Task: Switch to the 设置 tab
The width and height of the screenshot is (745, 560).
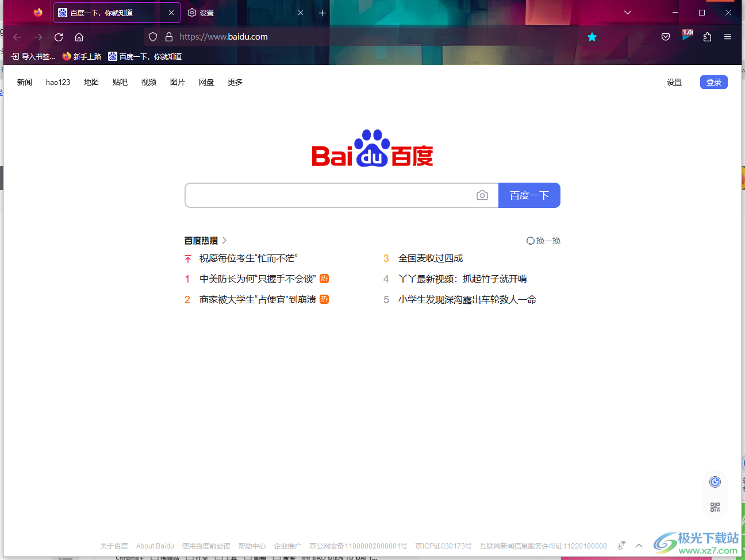Action: pos(246,13)
